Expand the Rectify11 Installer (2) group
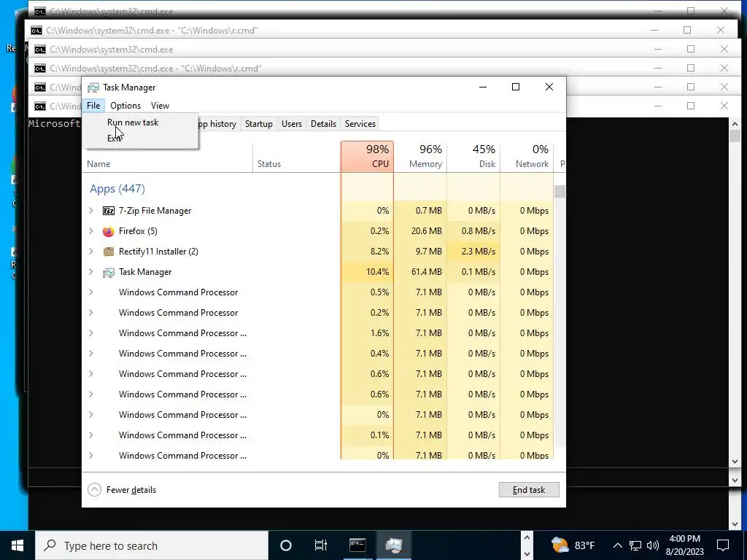Viewport: 747px width, 560px height. 91,252
